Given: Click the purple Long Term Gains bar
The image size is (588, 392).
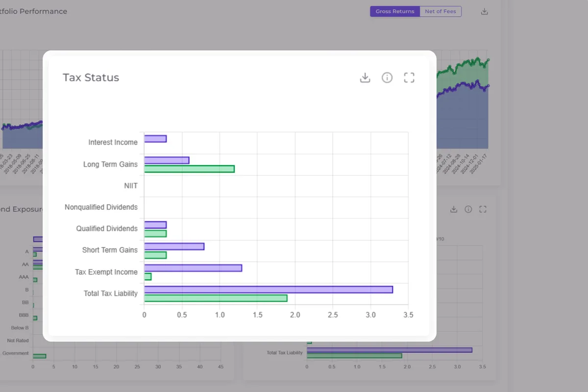Looking at the screenshot, I should (167, 160).
